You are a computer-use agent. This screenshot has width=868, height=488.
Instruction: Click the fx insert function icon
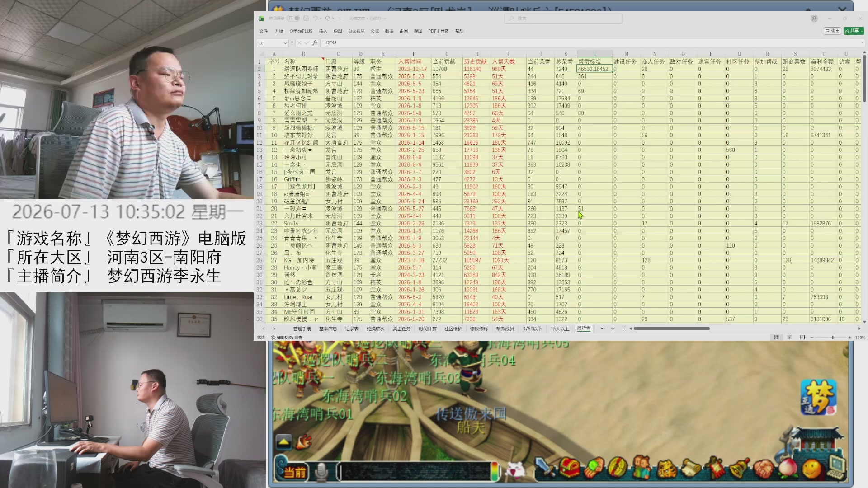tap(315, 42)
